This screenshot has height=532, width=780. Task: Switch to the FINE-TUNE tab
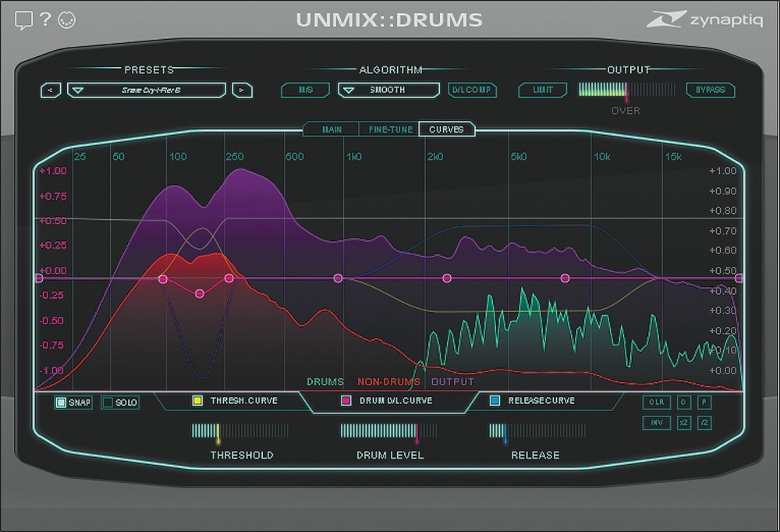pos(390,129)
